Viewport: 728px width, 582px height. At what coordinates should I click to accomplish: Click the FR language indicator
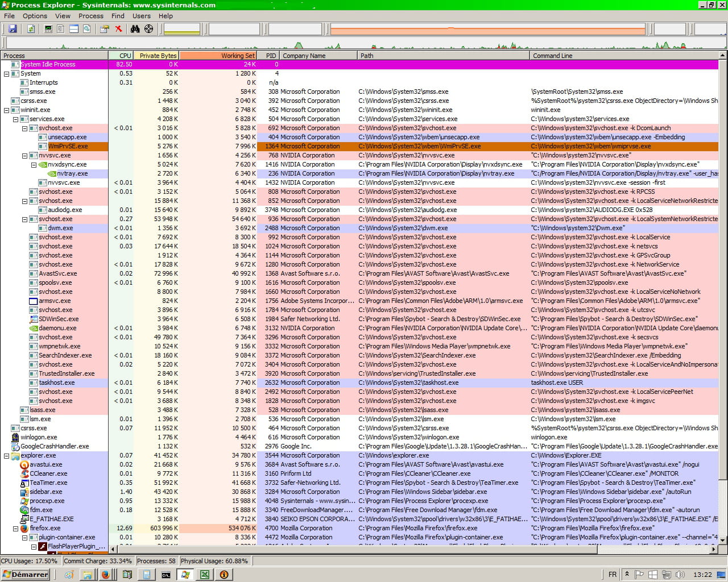[613, 575]
